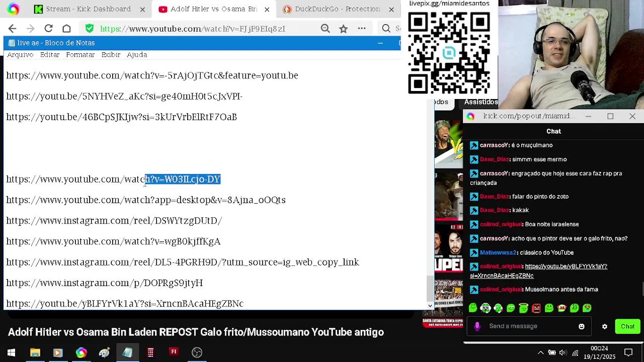Screen dimensions: 644x362
Task: Open Adobe Flash from the taskbar
Action: tap(174, 352)
